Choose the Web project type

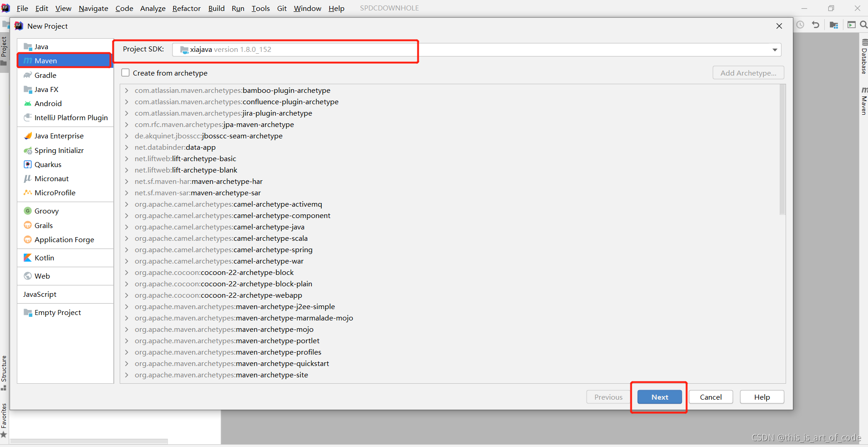coord(65,276)
